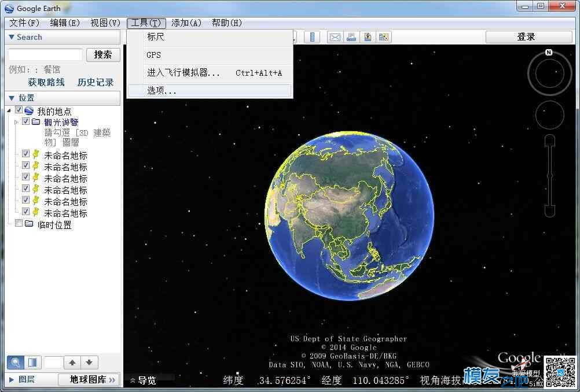The width and height of the screenshot is (580, 392).
Task: Select the 临时位置 tree item label
Action: [54, 224]
